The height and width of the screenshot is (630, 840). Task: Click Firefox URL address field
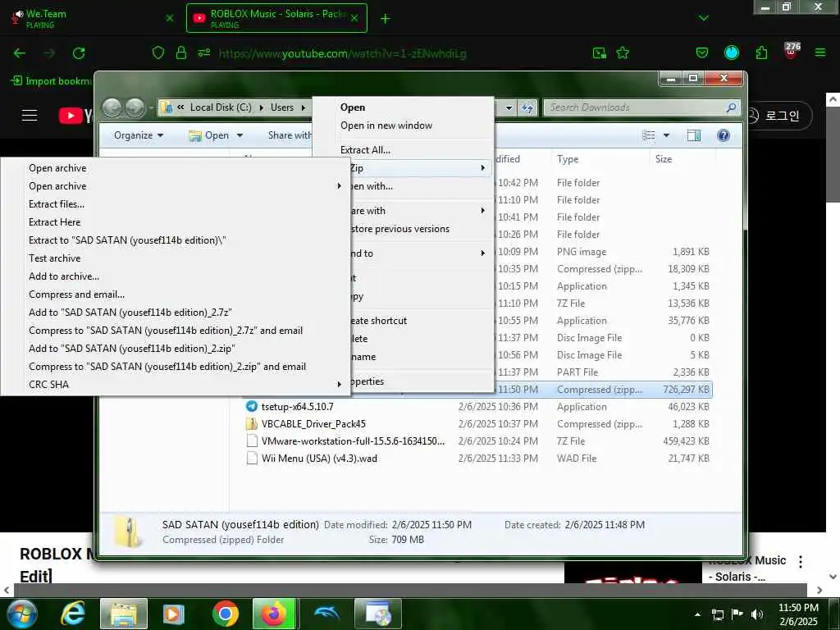pyautogui.click(x=342, y=53)
